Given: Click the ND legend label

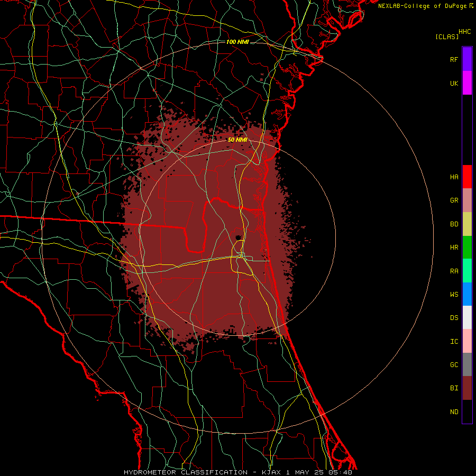Looking at the screenshot, I should click(454, 412).
